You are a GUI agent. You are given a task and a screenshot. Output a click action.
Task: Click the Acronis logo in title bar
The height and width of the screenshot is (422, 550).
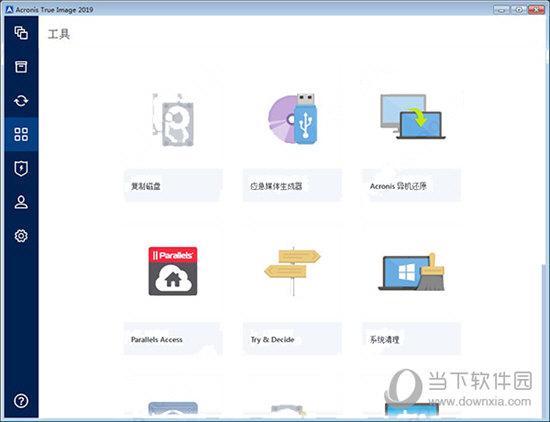pyautogui.click(x=9, y=9)
